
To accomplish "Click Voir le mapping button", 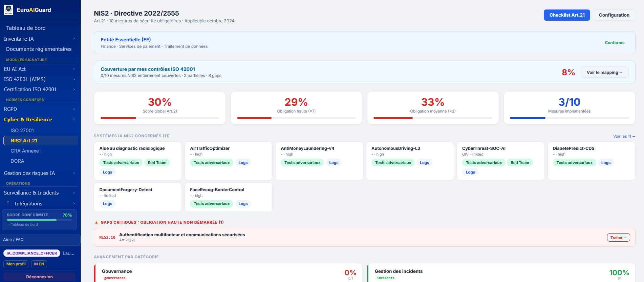I will pyautogui.click(x=604, y=72).
